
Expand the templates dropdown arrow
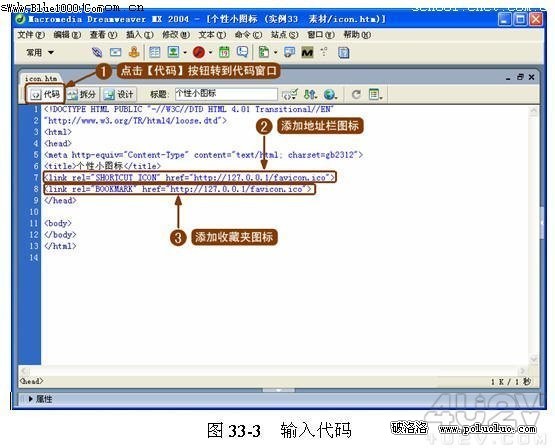coord(275,53)
